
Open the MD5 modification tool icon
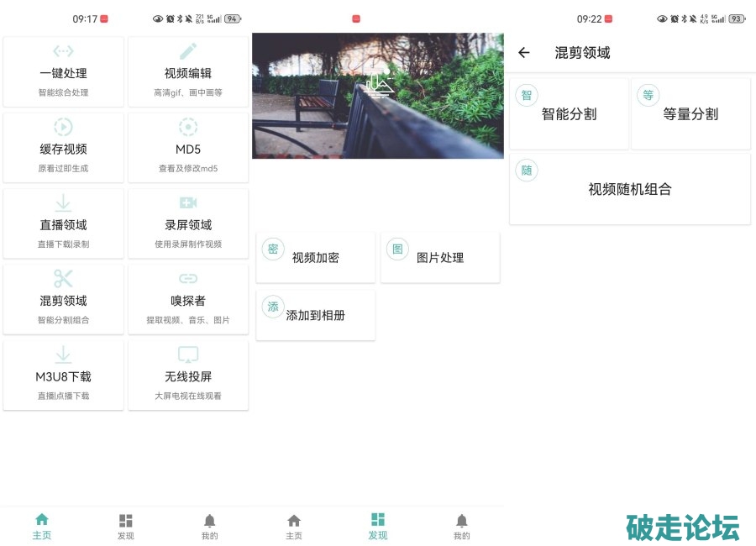[x=188, y=127]
